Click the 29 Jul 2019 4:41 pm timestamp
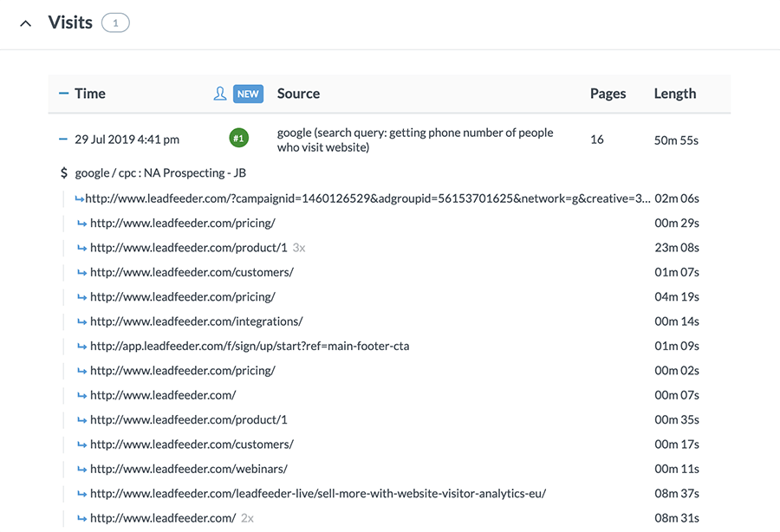Screen dimensions: 780x532 (127, 139)
